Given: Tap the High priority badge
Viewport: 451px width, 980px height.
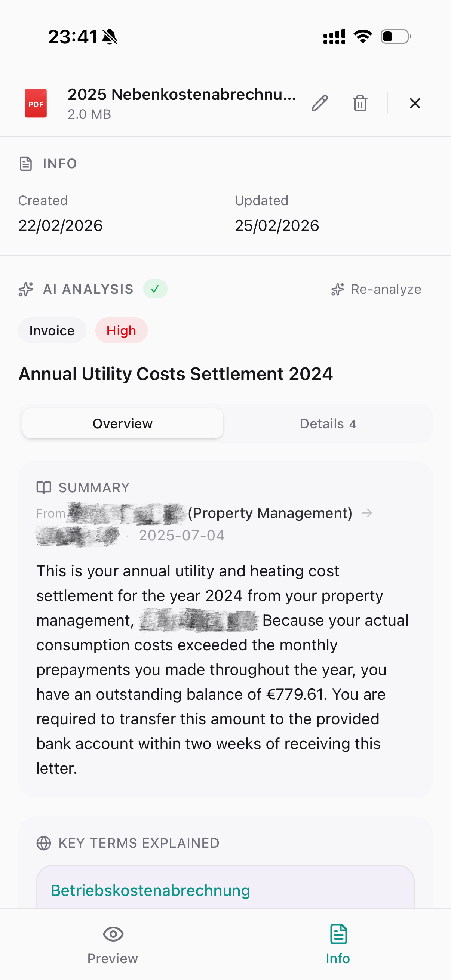Looking at the screenshot, I should pos(121,331).
